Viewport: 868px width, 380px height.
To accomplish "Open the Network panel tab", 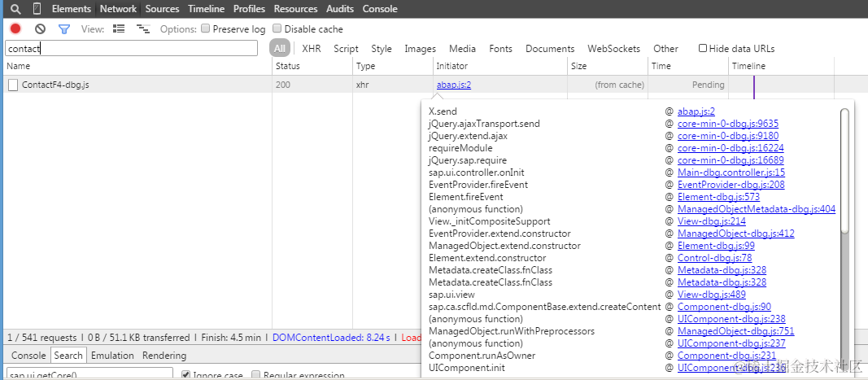I will [118, 9].
